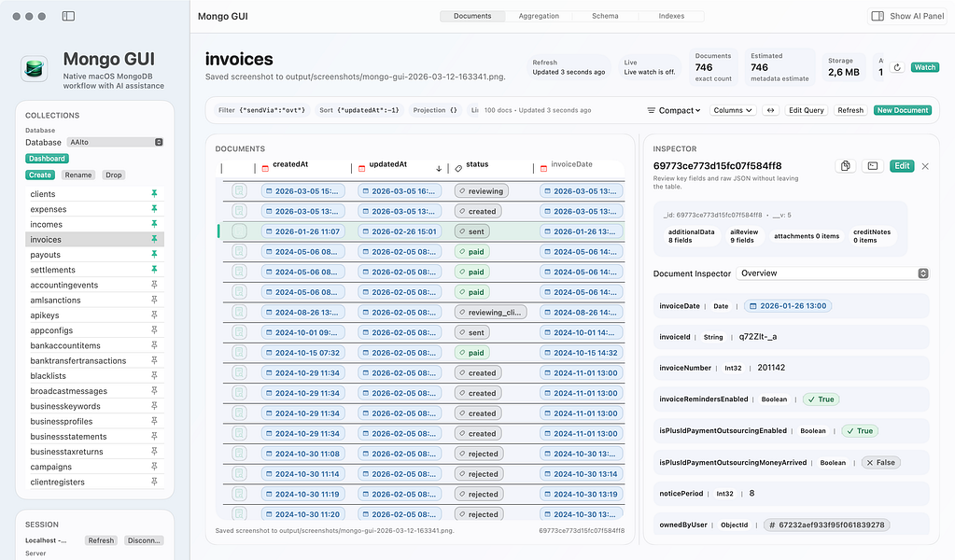Click the New Document button

pyautogui.click(x=903, y=110)
